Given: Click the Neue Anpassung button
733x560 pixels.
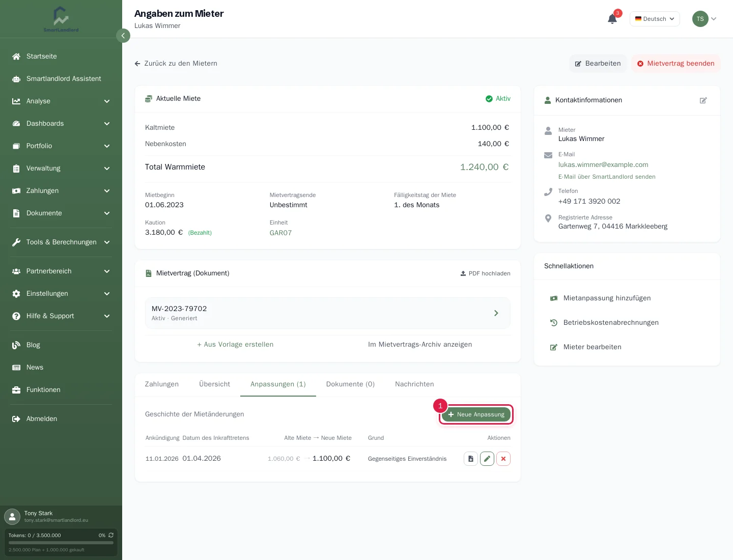Looking at the screenshot, I should [x=476, y=414].
